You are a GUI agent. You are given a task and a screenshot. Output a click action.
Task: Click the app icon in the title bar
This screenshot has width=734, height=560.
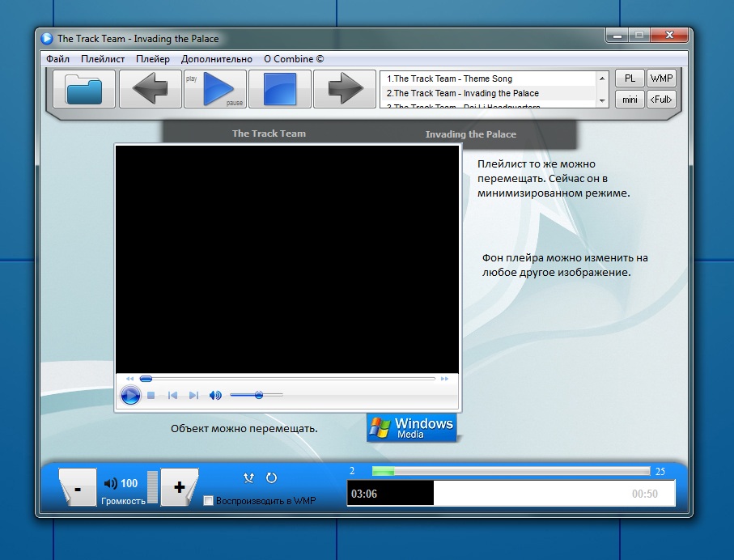[x=46, y=38]
